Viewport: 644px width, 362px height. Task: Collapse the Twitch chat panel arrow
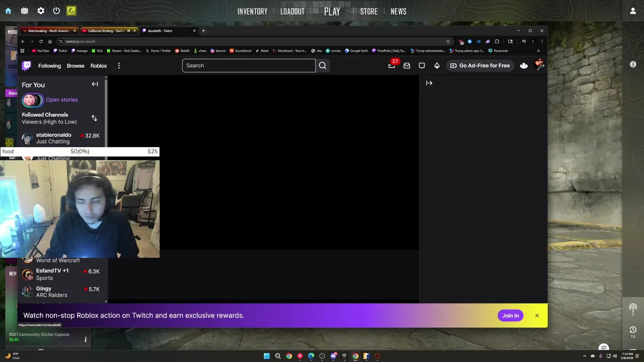click(429, 83)
